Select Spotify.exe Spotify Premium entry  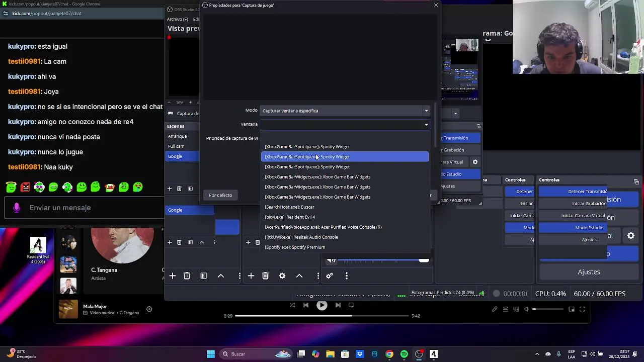click(x=345, y=247)
